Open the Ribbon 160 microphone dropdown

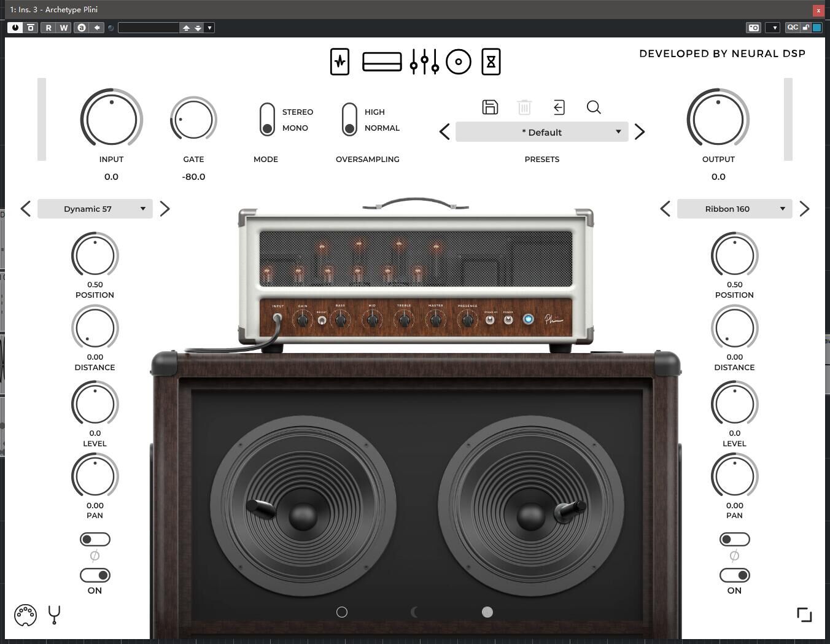coord(734,209)
